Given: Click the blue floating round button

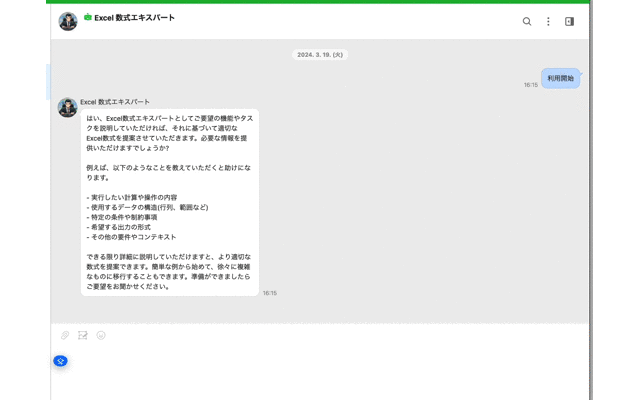Looking at the screenshot, I should coord(60,361).
